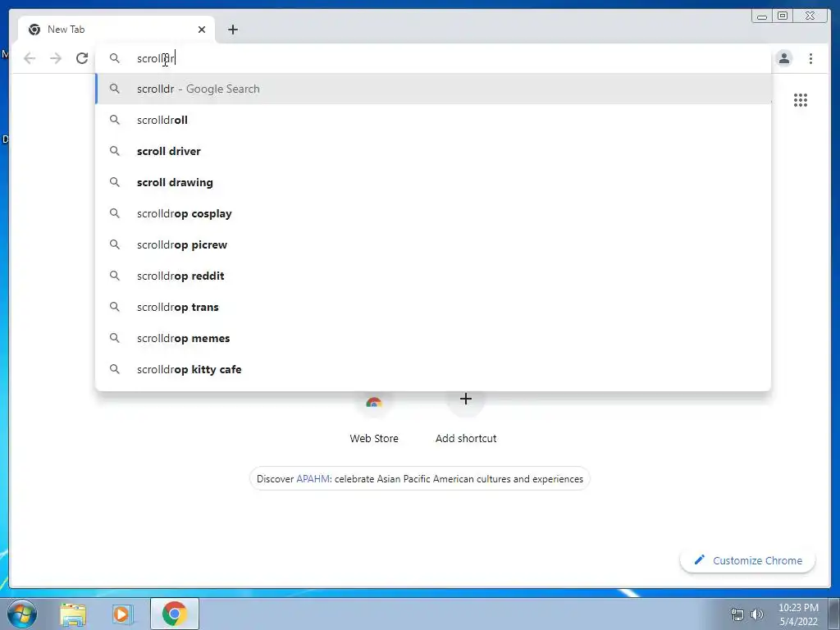Click the Customize Chrome button
This screenshot has height=630, width=840.
pyautogui.click(x=748, y=560)
